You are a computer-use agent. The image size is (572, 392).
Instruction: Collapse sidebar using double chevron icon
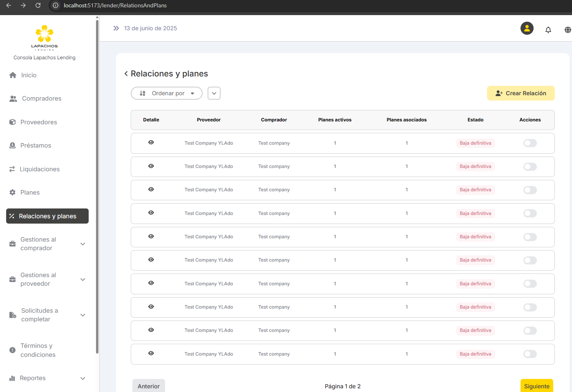[x=116, y=28]
